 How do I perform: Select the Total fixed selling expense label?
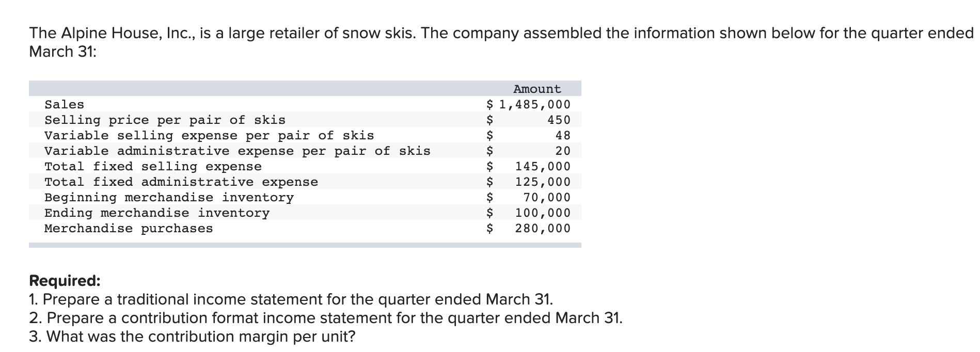click(153, 166)
